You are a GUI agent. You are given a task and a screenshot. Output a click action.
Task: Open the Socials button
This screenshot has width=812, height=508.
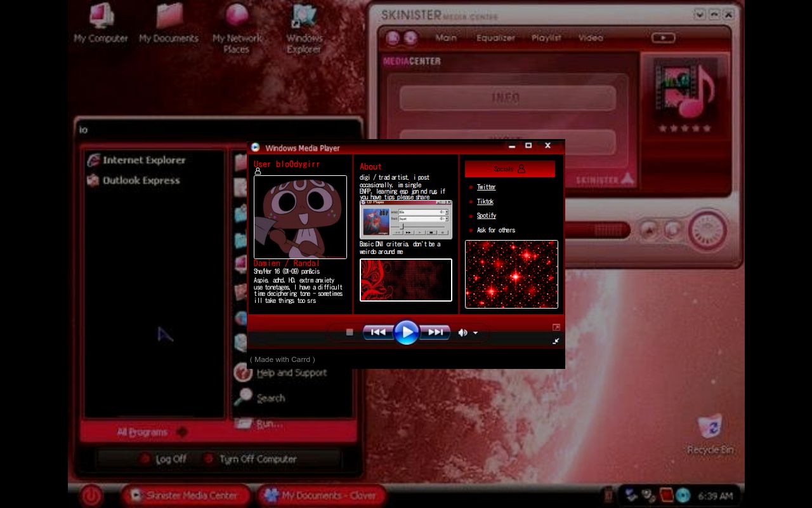tap(510, 169)
